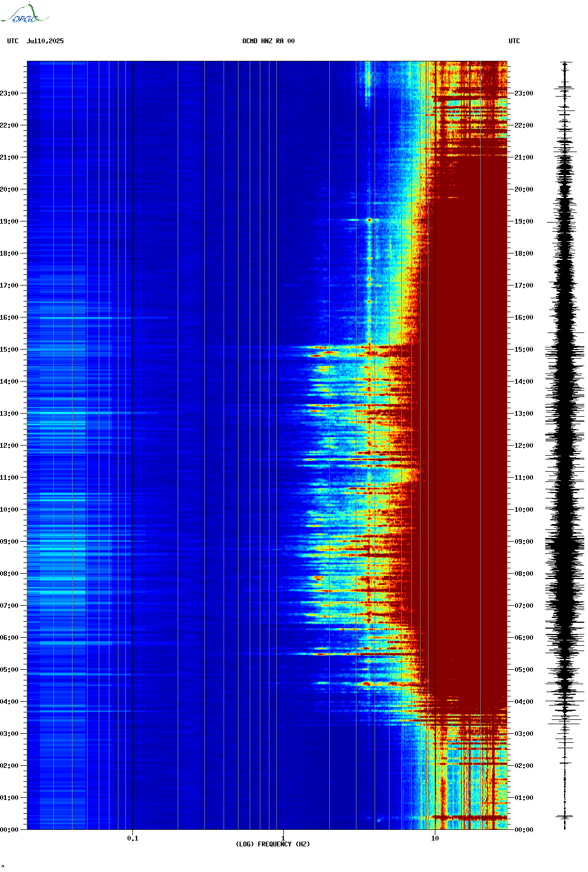Select the (LOG) FREQUENCY (HZ) axis title
This screenshot has width=588, height=872.
coord(273,844)
